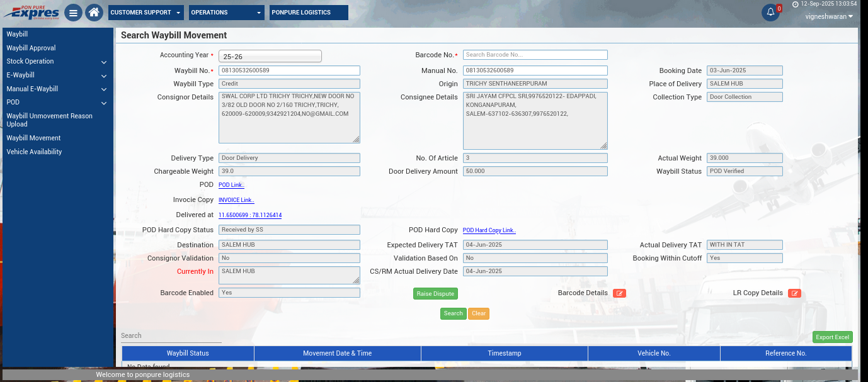Image resolution: width=868 pixels, height=382 pixels.
Task: Click the Export Excel button
Action: pyautogui.click(x=832, y=337)
